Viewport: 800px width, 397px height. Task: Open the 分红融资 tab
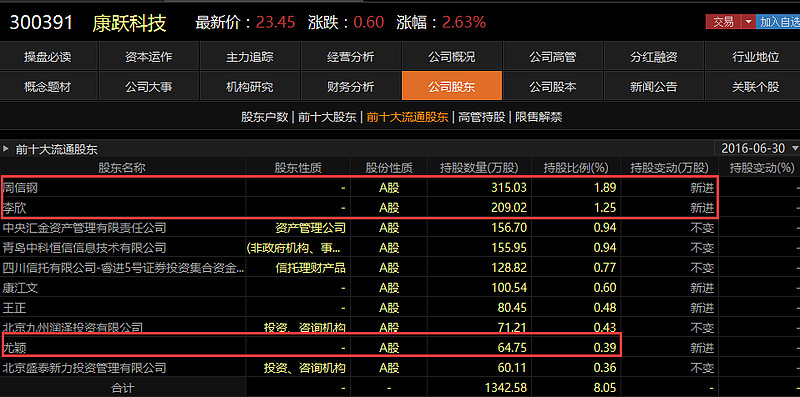click(654, 56)
